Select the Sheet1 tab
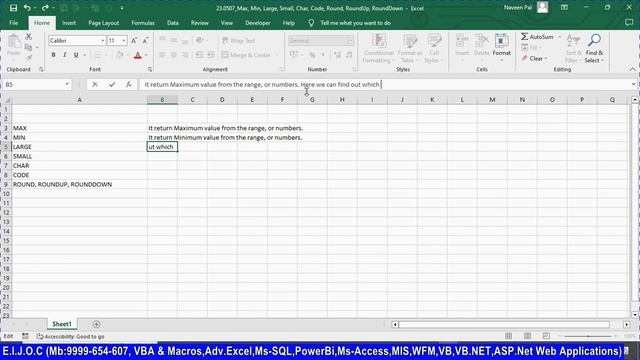The width and height of the screenshot is (640, 360). (62, 324)
